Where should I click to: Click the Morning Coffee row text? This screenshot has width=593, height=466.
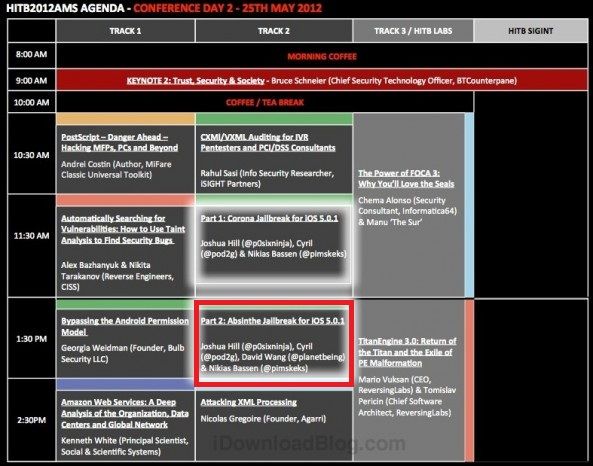(322, 56)
